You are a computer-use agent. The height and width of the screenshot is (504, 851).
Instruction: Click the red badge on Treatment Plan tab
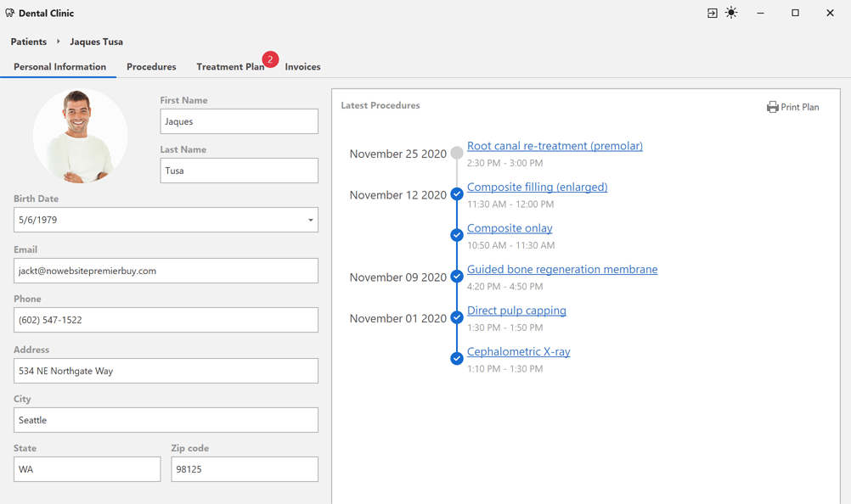(270, 59)
